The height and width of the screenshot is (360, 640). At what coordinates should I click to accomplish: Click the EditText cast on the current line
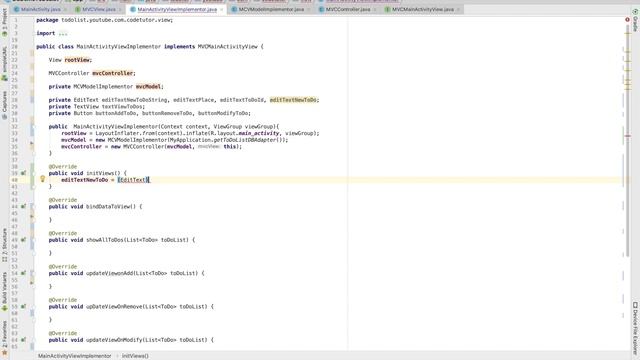tap(133, 180)
